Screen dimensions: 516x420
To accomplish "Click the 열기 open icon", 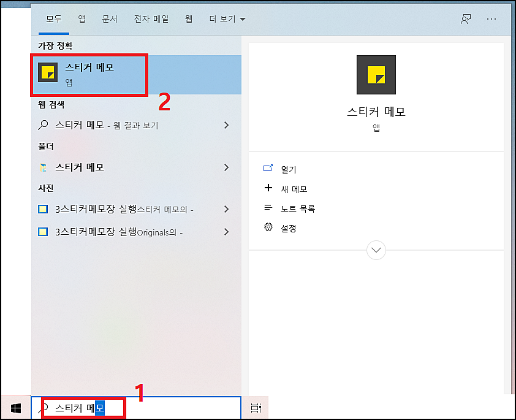I will point(268,168).
